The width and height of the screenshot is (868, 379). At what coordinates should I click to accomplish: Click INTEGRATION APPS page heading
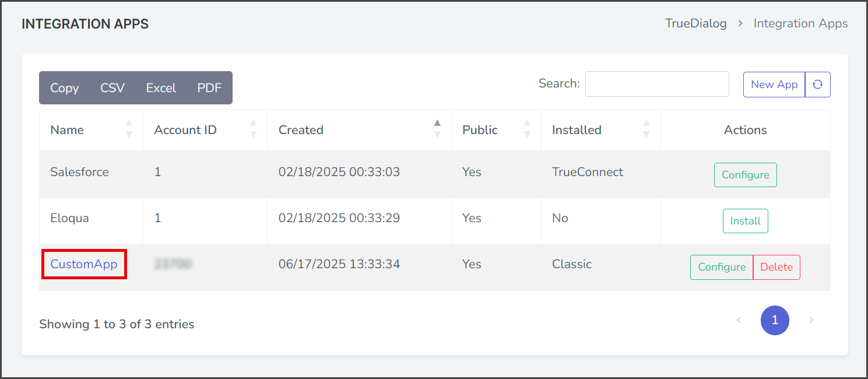coord(85,24)
